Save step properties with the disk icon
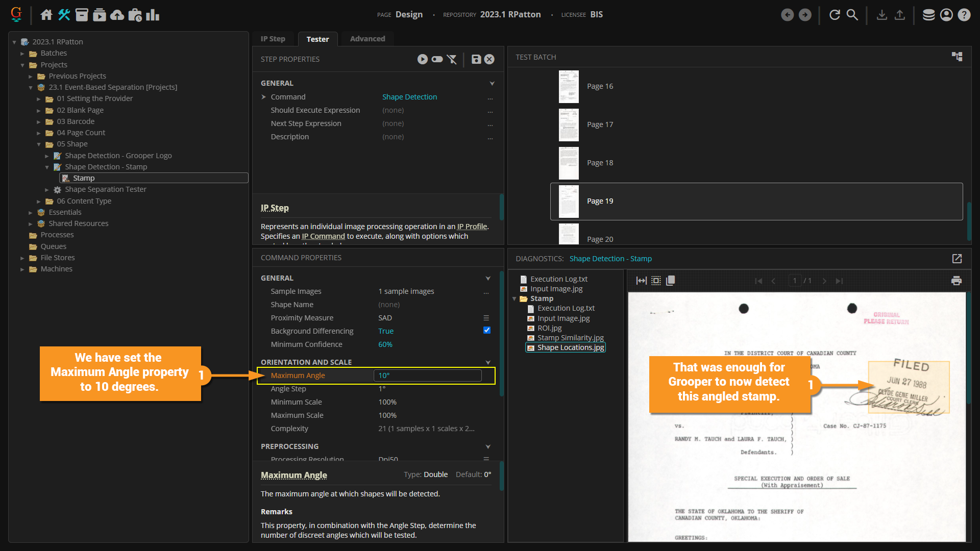980x551 pixels. pyautogui.click(x=476, y=59)
